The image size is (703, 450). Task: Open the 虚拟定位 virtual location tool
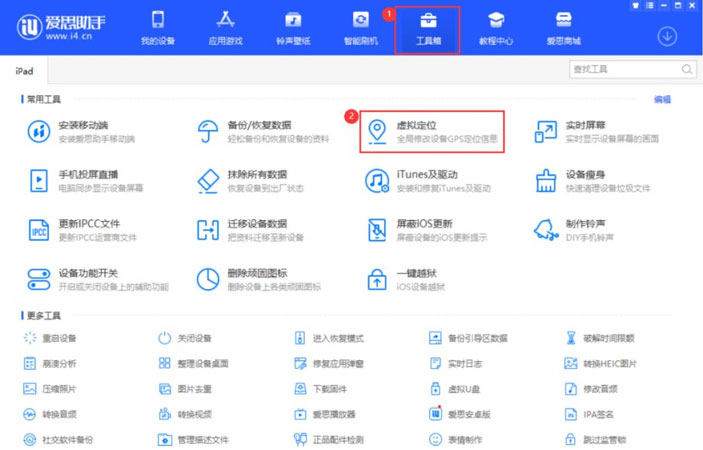[x=430, y=131]
